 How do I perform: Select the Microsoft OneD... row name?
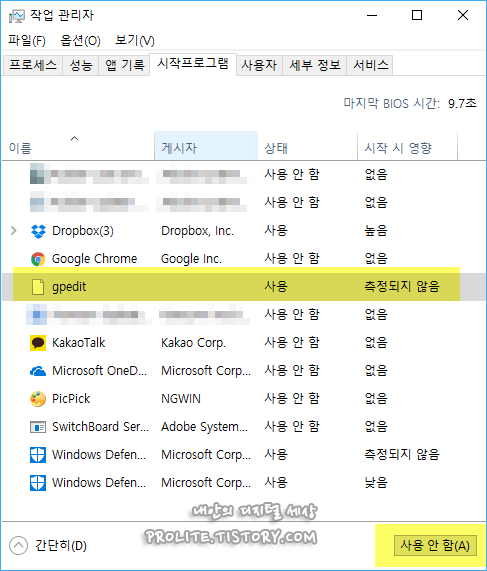(x=99, y=371)
